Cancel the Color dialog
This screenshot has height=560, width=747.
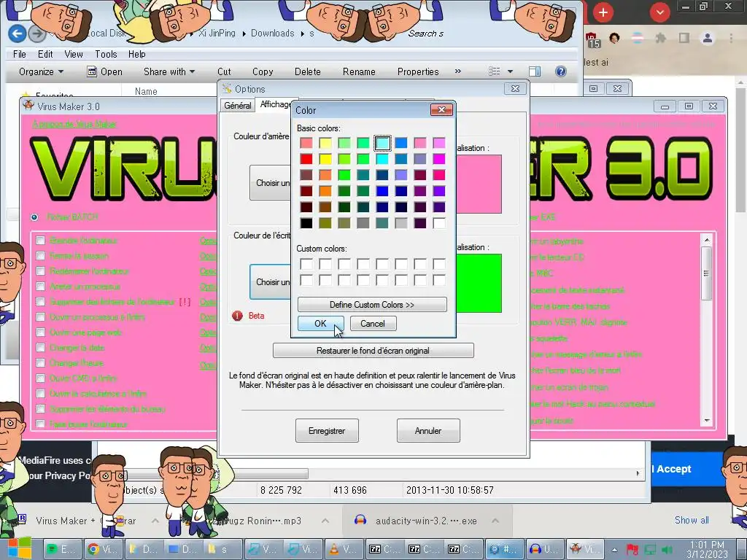click(x=373, y=323)
